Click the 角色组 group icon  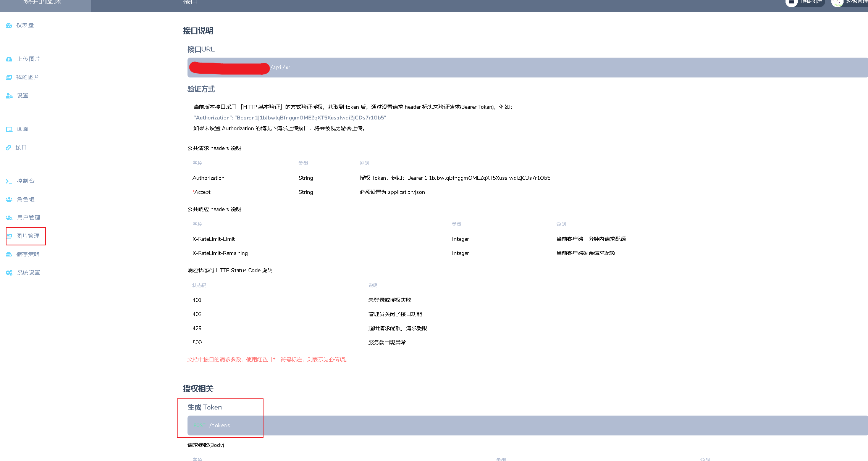(9, 199)
